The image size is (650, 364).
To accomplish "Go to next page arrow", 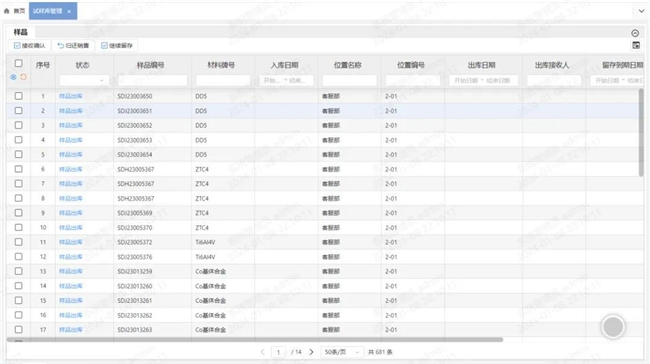I will (311, 352).
